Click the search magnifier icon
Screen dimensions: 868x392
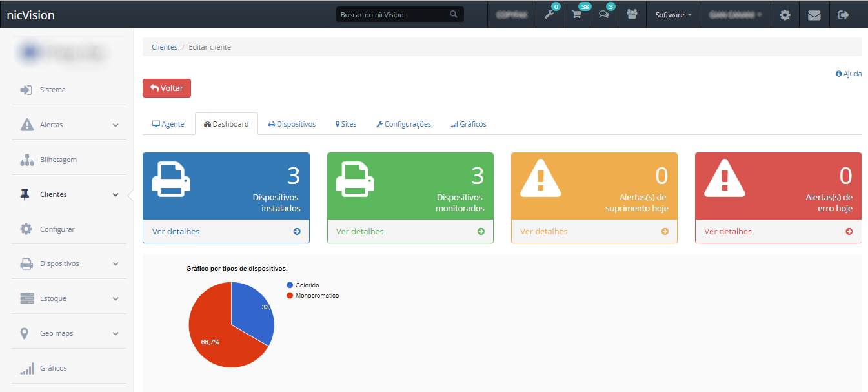[x=454, y=14]
